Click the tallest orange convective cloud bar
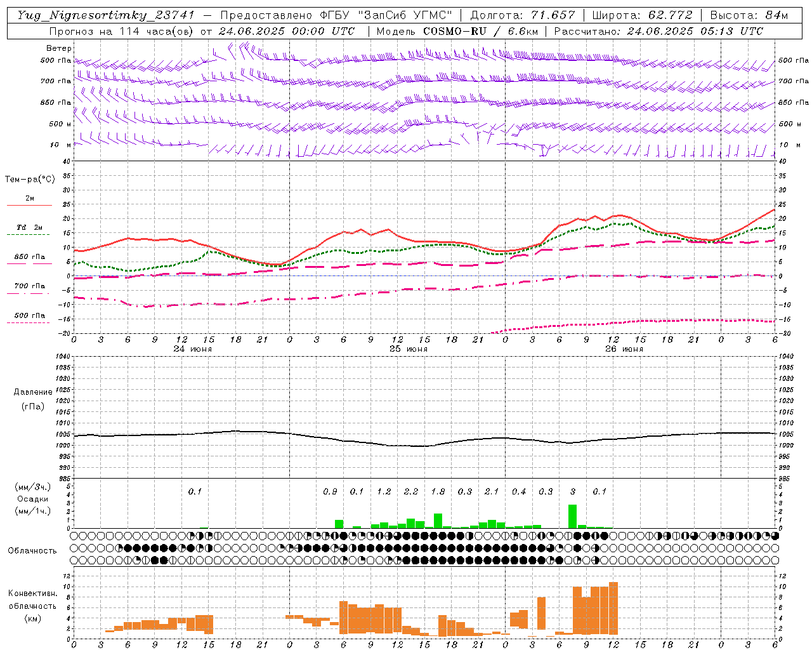Image resolution: width=812 pixels, height=650 pixels. coord(613,609)
